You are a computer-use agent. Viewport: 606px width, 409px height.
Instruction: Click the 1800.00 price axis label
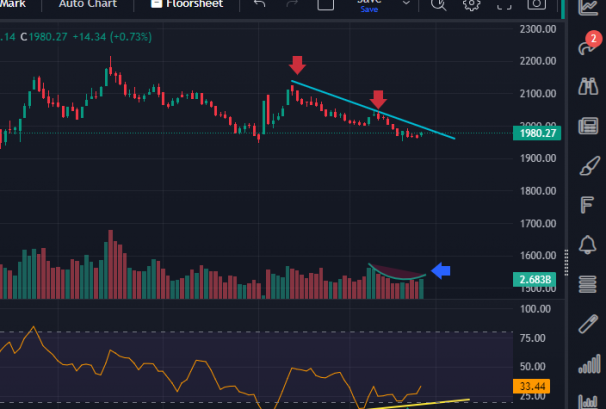click(538, 191)
